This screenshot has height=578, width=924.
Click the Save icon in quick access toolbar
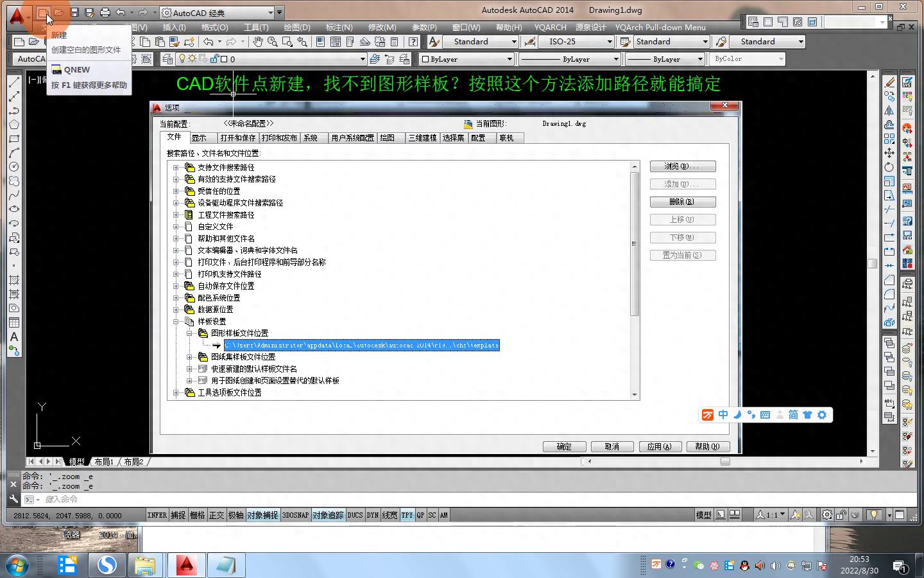[x=74, y=12]
